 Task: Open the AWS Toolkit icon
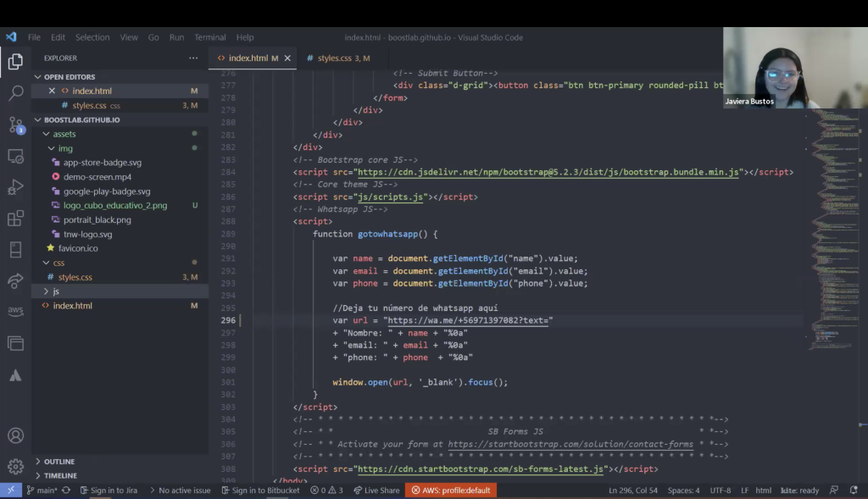coord(15,310)
